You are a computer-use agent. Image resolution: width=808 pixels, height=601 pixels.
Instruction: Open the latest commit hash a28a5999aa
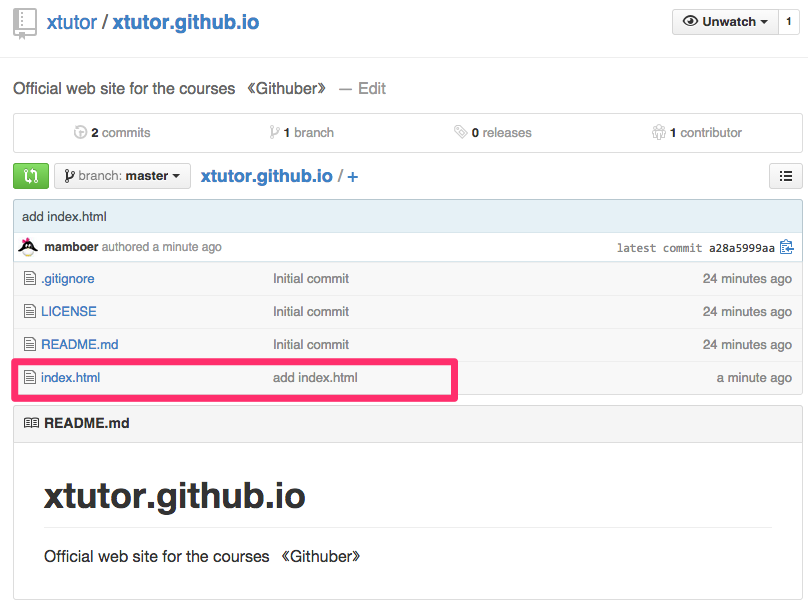742,248
